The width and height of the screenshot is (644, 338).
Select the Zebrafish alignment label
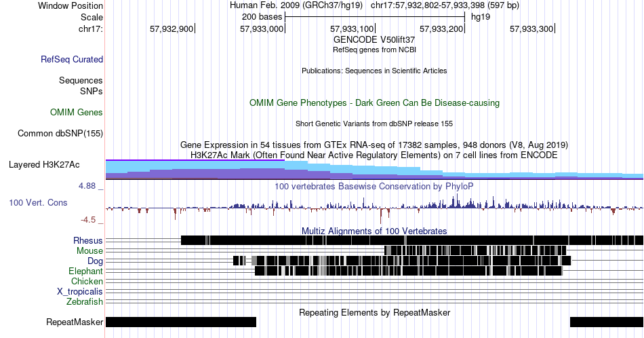click(85, 301)
